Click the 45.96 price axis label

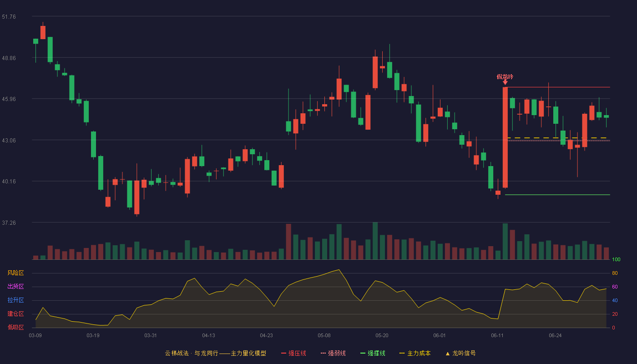[9, 99]
